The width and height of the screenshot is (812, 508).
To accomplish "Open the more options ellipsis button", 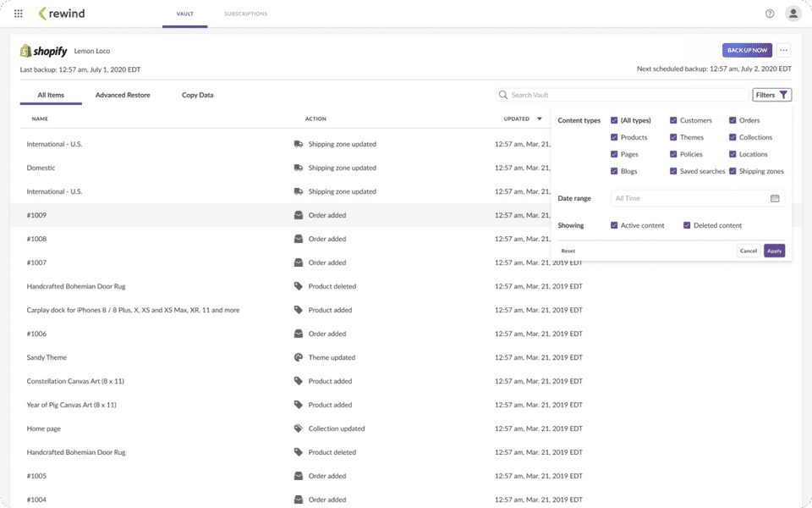I will [783, 50].
